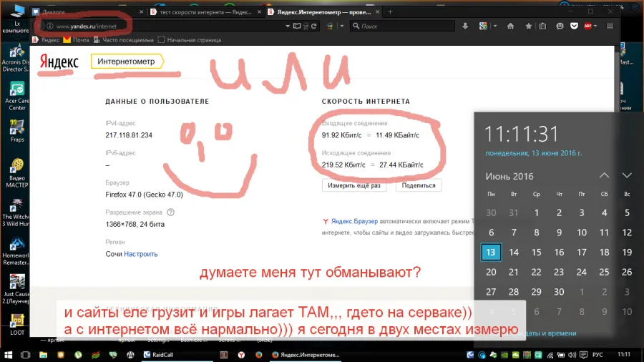
Task: Open the Почта bookmark
Action: point(77,40)
